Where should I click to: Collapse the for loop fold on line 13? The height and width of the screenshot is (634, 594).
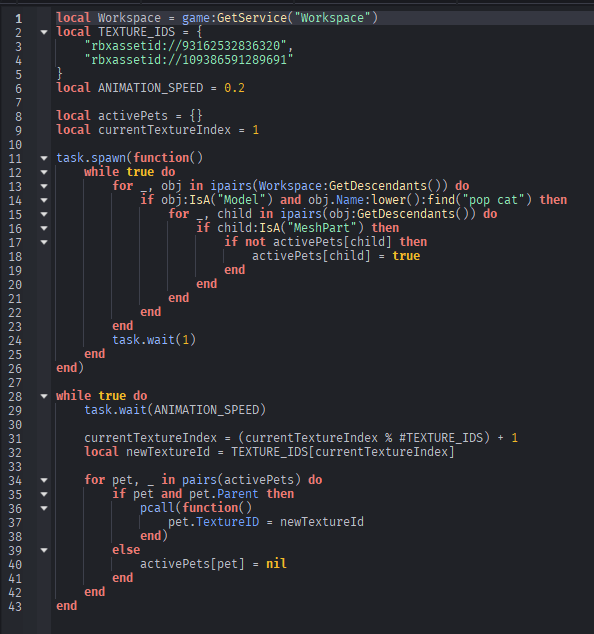tap(44, 186)
